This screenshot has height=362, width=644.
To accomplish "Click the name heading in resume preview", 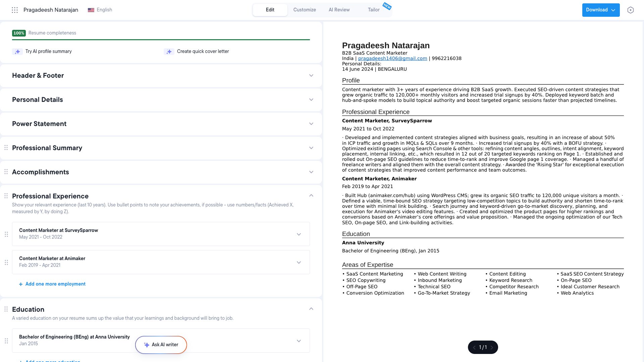I will pyautogui.click(x=386, y=46).
